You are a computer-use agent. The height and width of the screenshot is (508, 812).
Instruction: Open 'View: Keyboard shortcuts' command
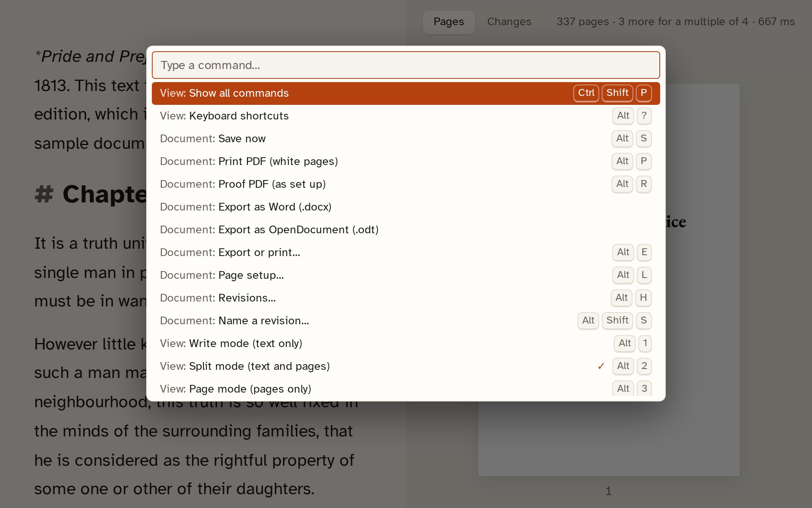coord(406,116)
